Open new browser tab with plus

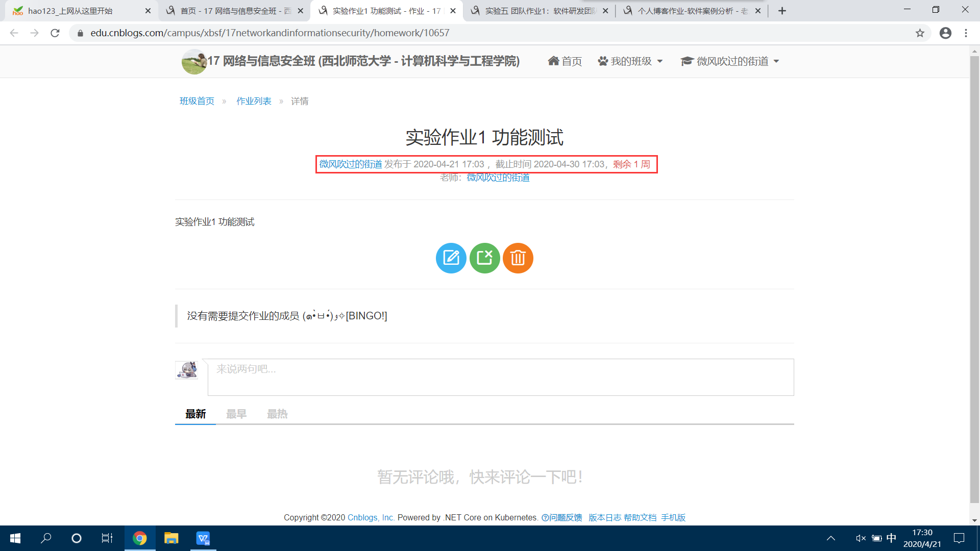tap(782, 11)
